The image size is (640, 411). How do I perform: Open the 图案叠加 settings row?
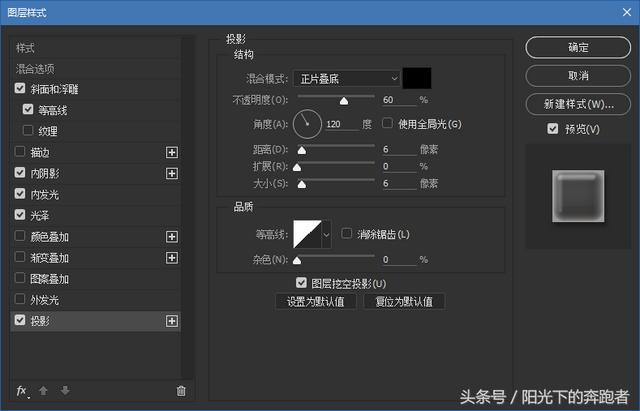(x=95, y=279)
